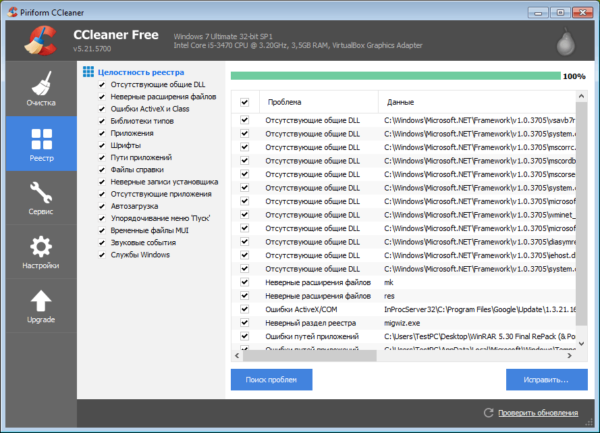Select the Реестр registry section

pos(41,144)
